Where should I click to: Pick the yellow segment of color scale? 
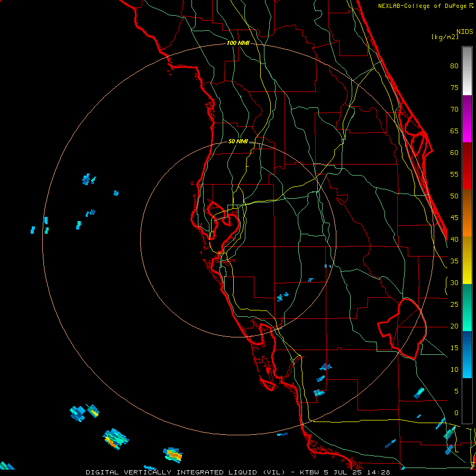467,260
